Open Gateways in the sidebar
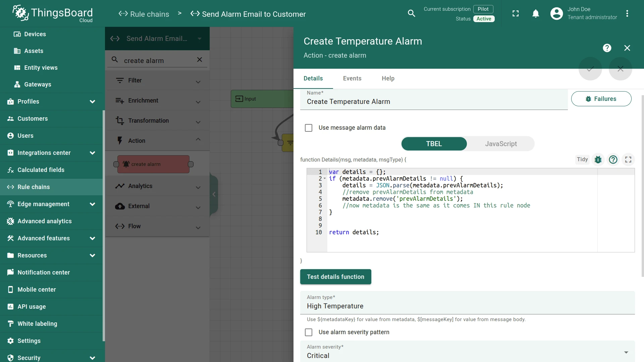This screenshot has height=362, width=644. [x=51, y=84]
